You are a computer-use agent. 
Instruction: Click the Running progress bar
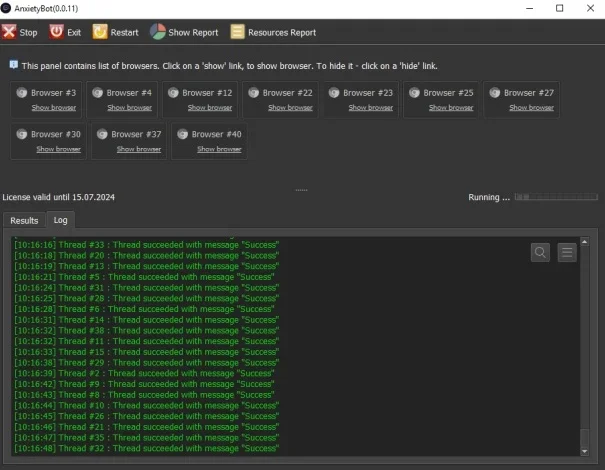556,197
